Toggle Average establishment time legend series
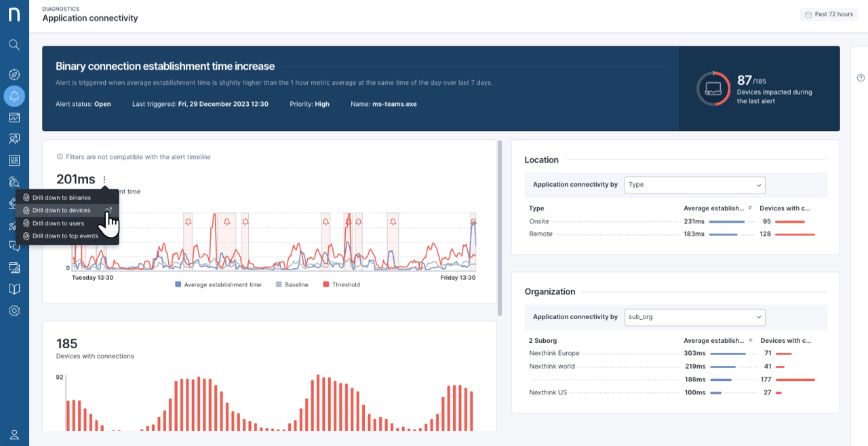Viewport: 868px width, 446px height. click(218, 285)
